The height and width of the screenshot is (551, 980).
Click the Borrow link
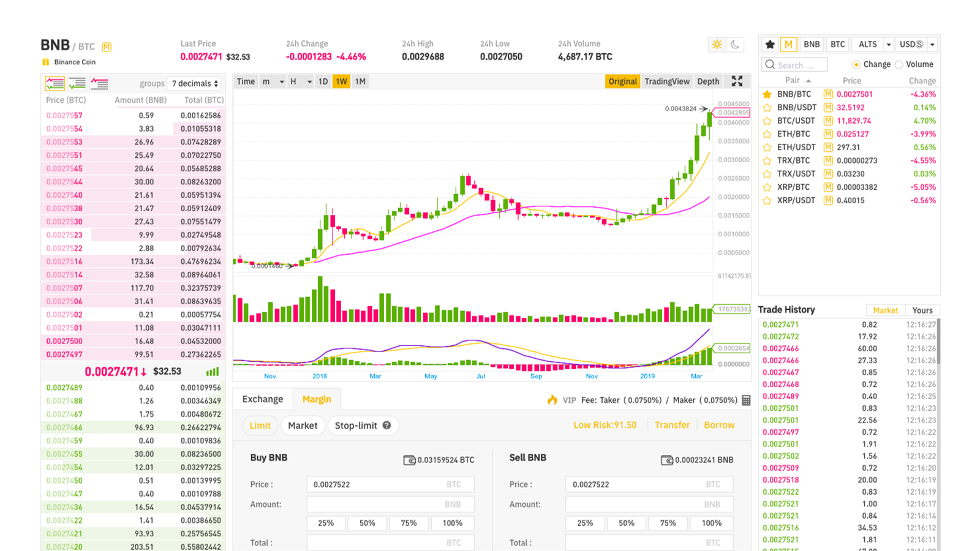719,425
